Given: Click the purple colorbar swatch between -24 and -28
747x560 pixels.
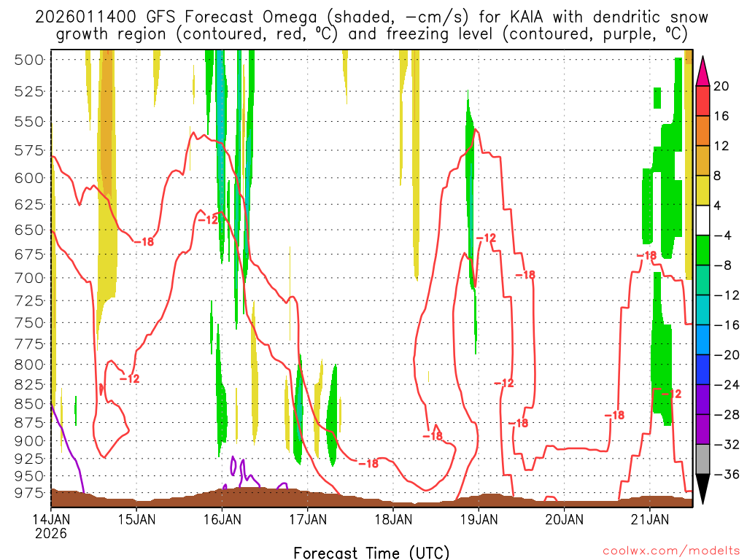Looking at the screenshot, I should pos(703,400).
